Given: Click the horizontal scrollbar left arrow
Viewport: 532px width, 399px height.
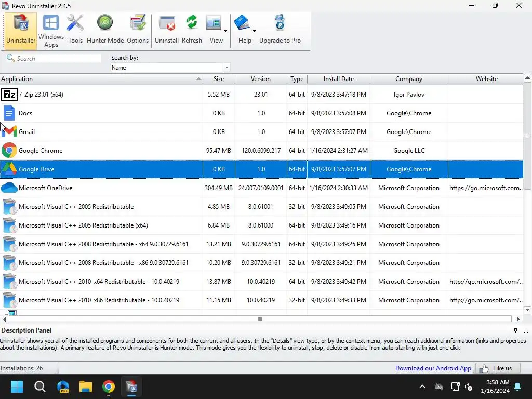Looking at the screenshot, I should [4, 319].
